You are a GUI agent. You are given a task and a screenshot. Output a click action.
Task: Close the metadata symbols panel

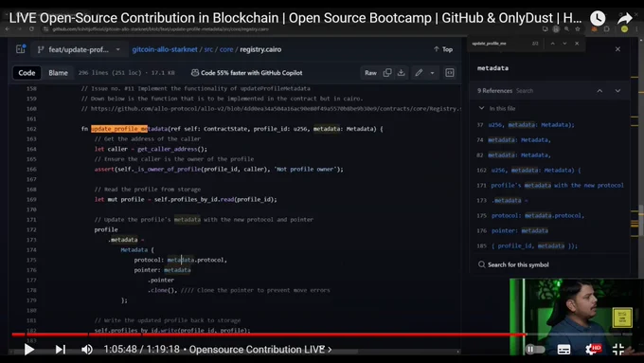[x=617, y=49]
